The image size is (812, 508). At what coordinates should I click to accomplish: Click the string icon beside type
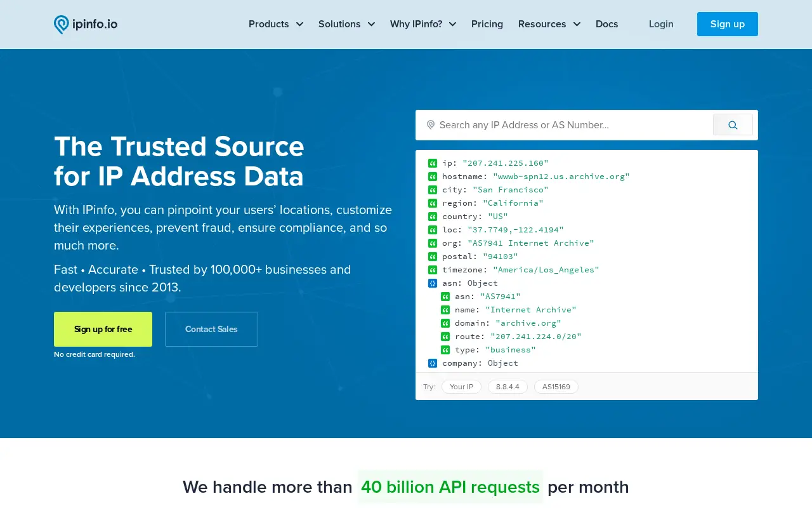[x=445, y=350]
